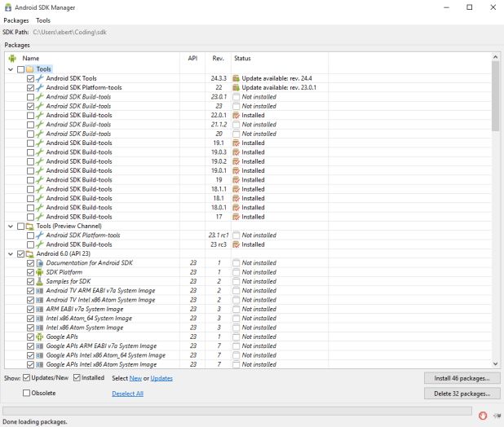Click Intel x86 Atom_64 System Image rev 3 icon

tap(39, 319)
